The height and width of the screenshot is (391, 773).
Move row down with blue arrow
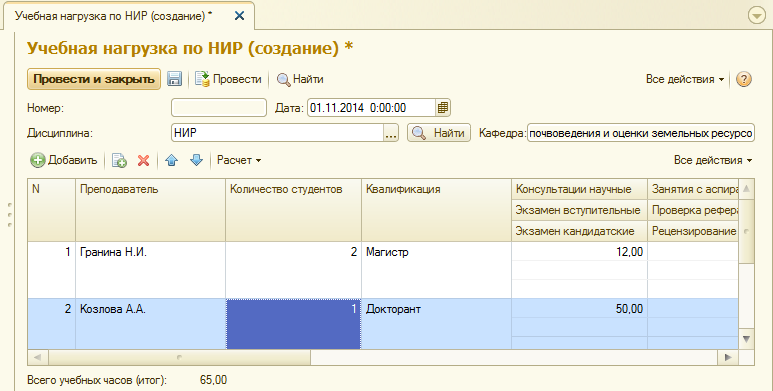pyautogui.click(x=196, y=160)
